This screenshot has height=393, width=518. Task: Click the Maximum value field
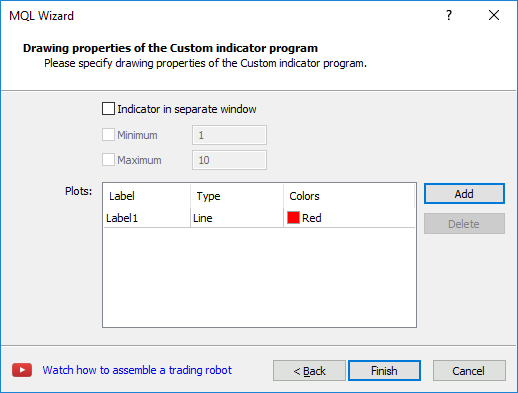229,160
